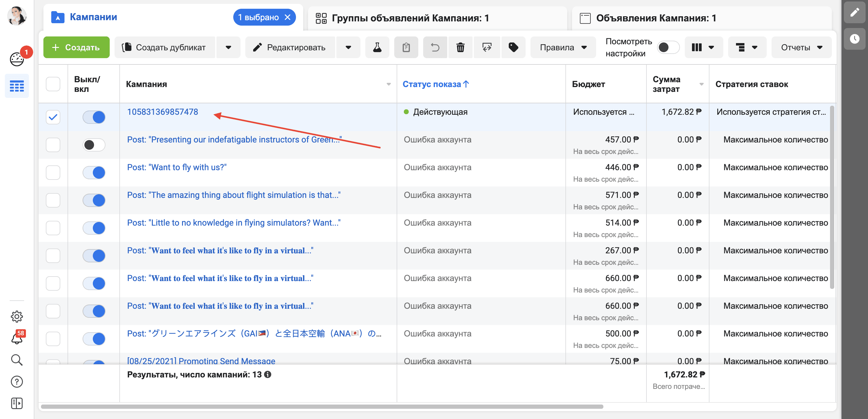Click the help question mark icon

[17, 381]
